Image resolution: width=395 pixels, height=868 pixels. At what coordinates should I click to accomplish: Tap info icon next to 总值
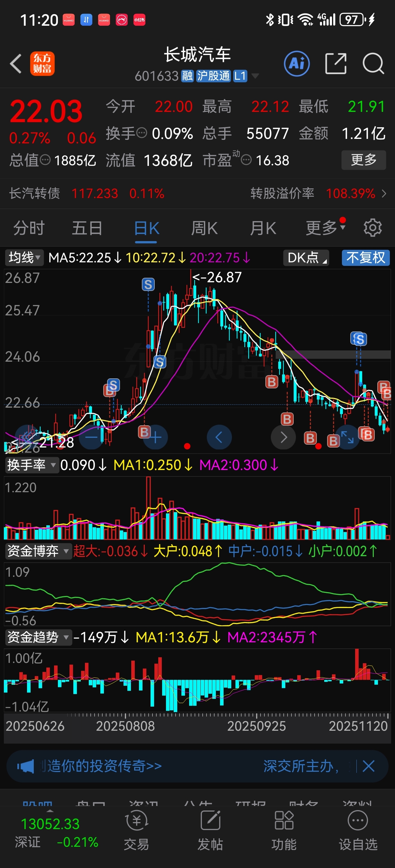point(45,160)
